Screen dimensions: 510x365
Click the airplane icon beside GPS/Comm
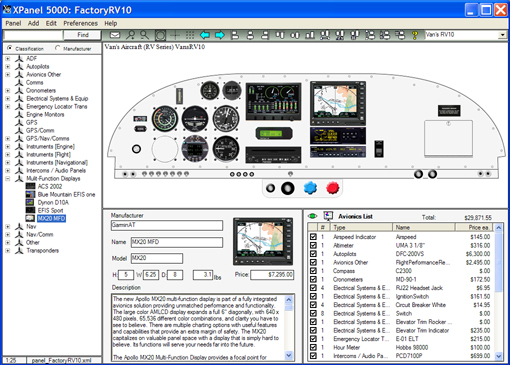point(19,130)
